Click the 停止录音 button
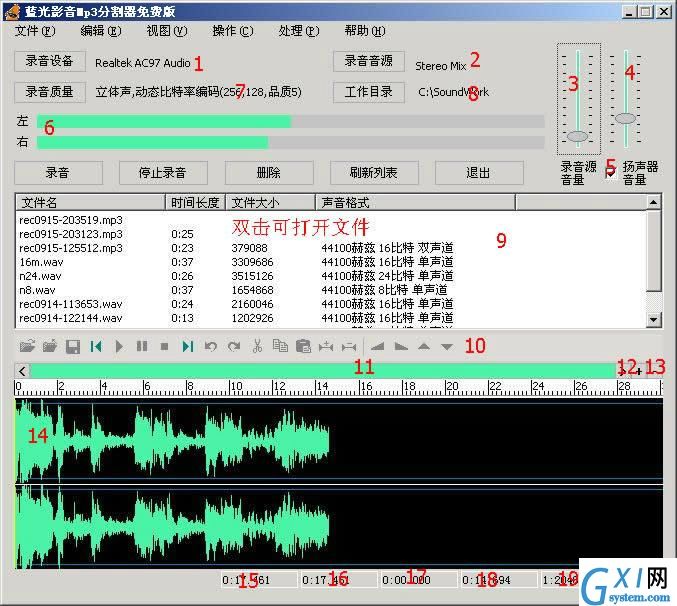677x606 pixels. (x=163, y=173)
